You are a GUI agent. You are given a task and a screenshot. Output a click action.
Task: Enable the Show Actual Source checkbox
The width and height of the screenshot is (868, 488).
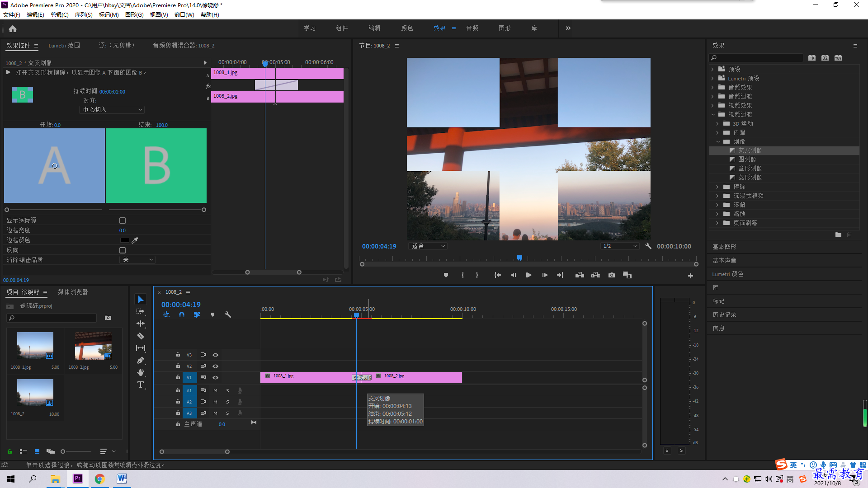(x=123, y=221)
